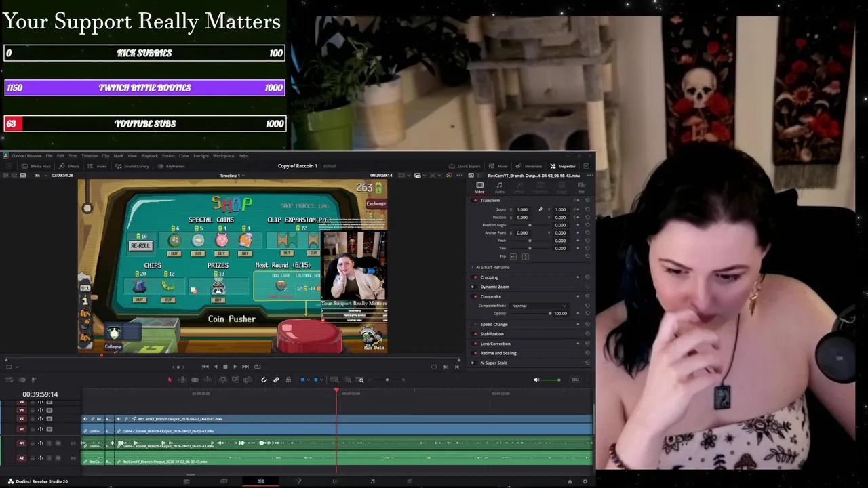Enable the Dynamic Zoom switch
This screenshot has height=488, width=868.
pyautogui.click(x=474, y=287)
